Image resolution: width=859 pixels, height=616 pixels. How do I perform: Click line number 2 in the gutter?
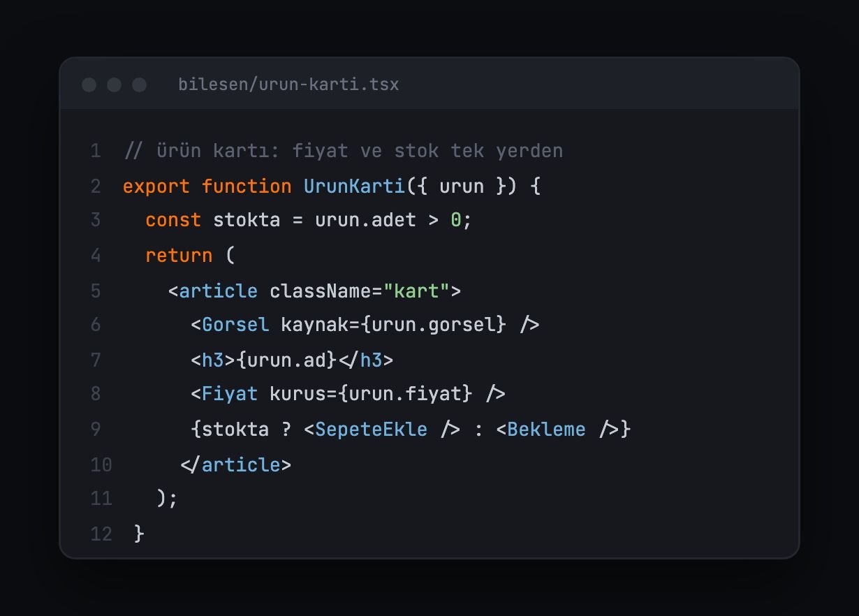point(96,186)
